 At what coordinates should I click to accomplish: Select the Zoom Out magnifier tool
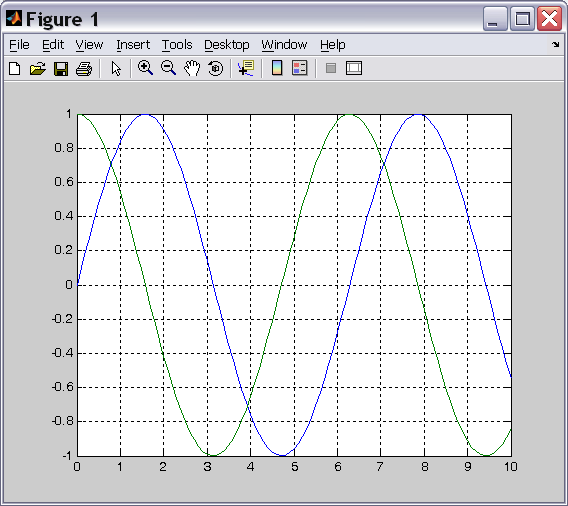pyautogui.click(x=168, y=68)
